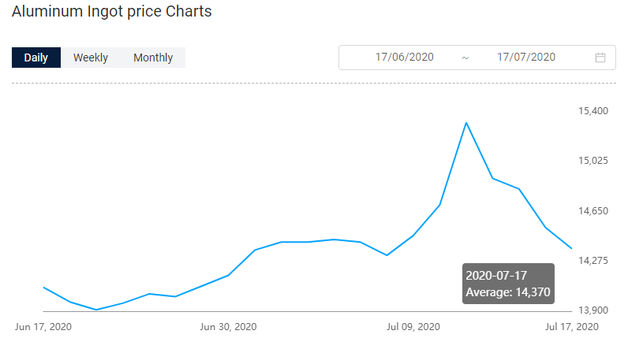This screenshot has width=628, height=364.
Task: Select the Daily tab
Action: click(36, 58)
